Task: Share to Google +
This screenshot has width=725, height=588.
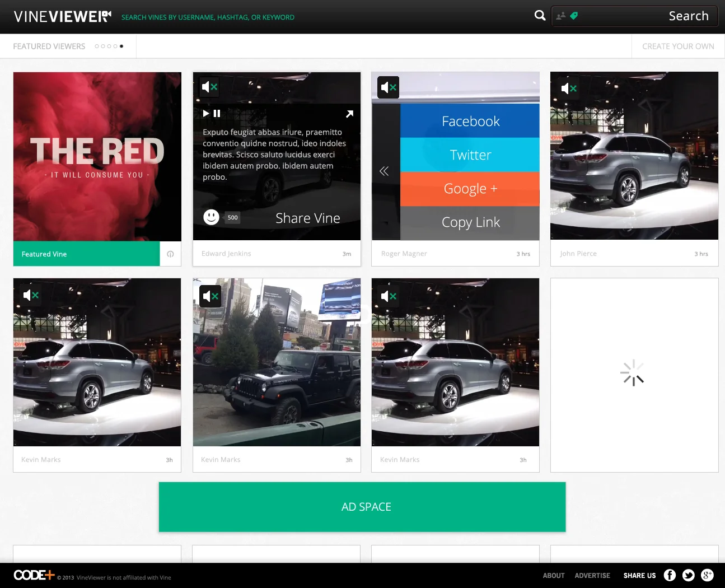Action: tap(470, 189)
